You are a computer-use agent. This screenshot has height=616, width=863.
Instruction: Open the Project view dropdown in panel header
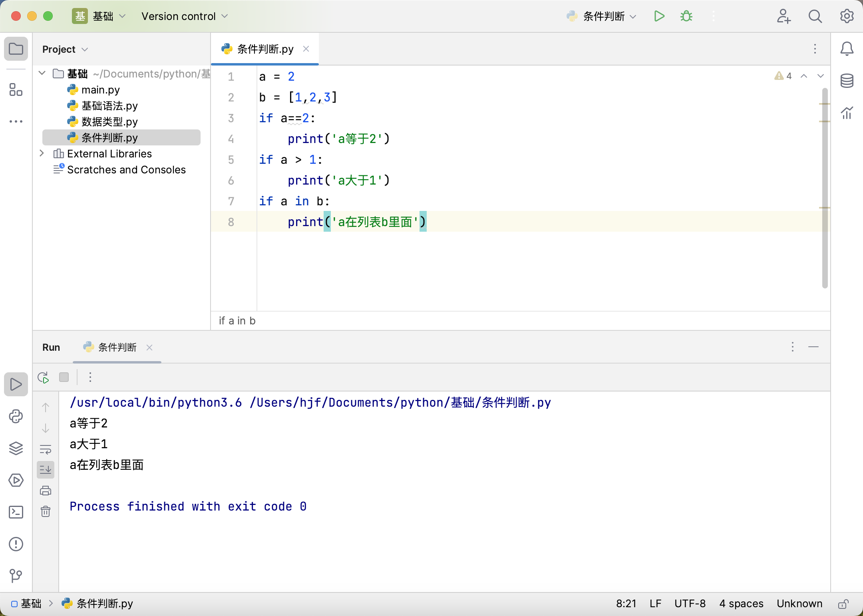click(65, 49)
